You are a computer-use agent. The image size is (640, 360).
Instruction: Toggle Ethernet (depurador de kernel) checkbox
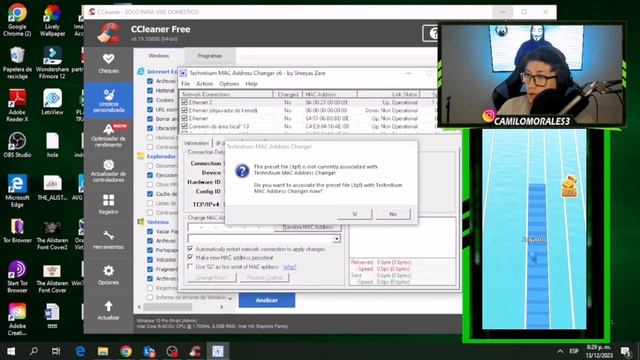(184, 110)
